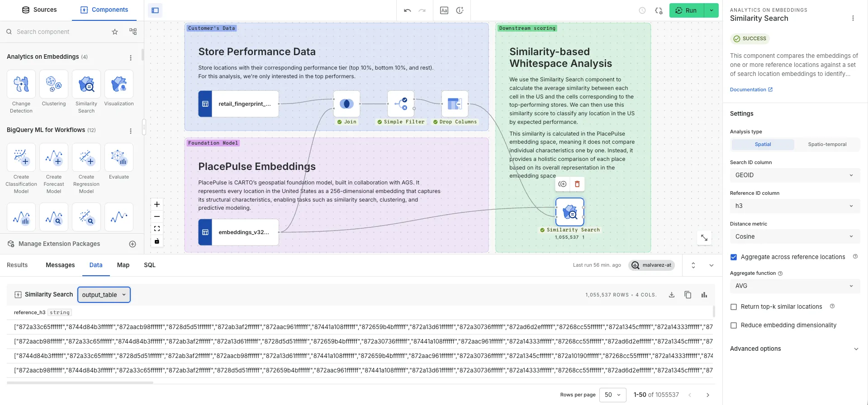The height and width of the screenshot is (405, 868).
Task: Expand Advanced options section
Action: point(795,349)
